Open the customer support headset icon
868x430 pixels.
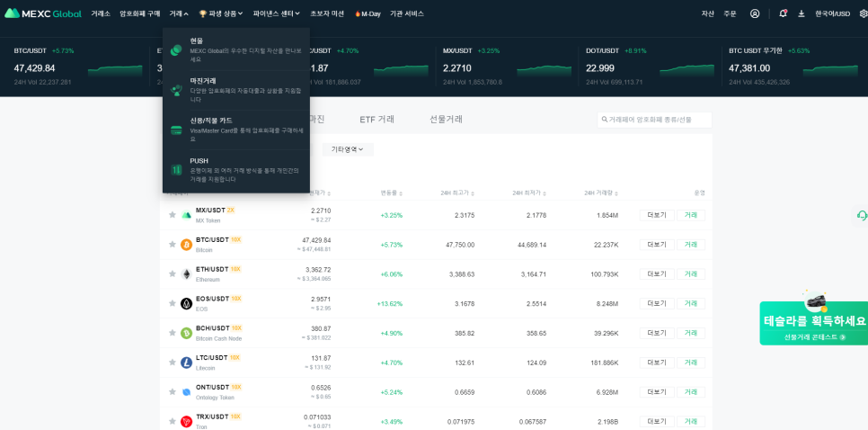tap(862, 216)
